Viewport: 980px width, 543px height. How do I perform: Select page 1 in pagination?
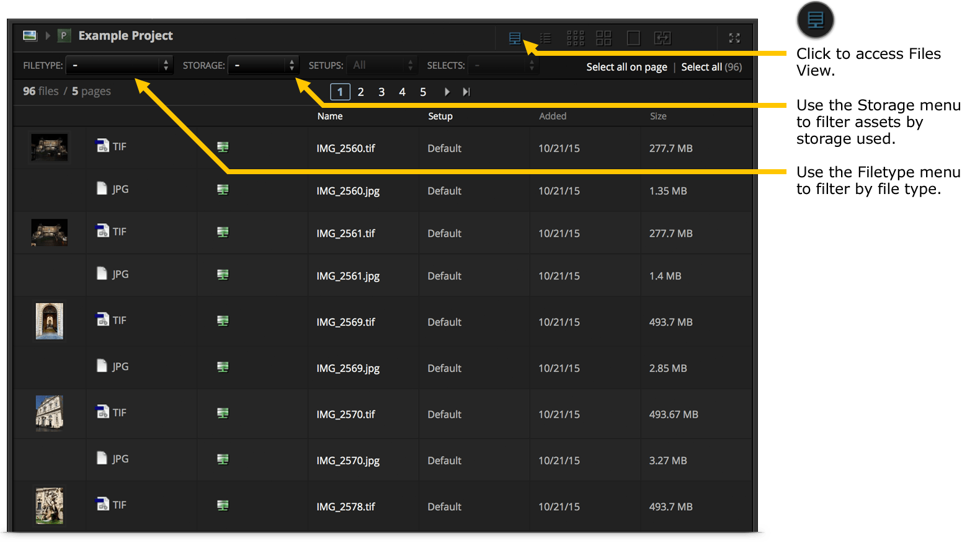pos(340,92)
